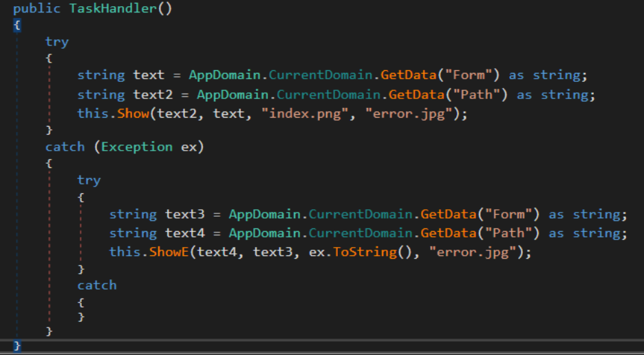The height and width of the screenshot is (355, 644).
Task: Select the "index.png" string literal
Action: pos(294,114)
